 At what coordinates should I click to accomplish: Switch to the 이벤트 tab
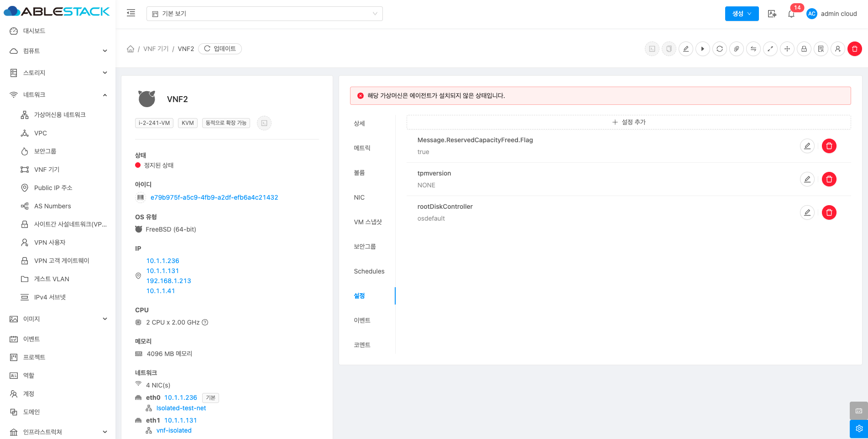pyautogui.click(x=362, y=320)
